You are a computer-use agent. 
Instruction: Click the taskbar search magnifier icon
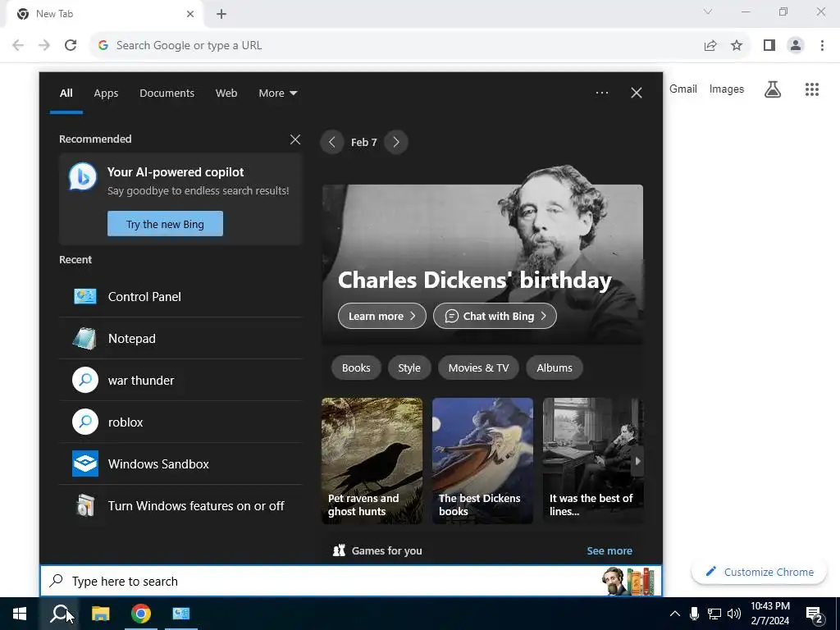click(60, 614)
